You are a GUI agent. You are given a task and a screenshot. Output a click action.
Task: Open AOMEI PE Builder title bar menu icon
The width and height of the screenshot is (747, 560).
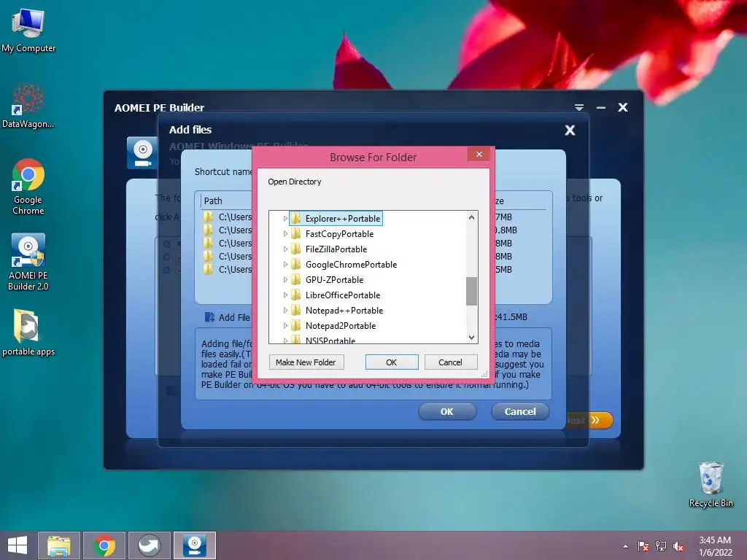[x=578, y=108]
